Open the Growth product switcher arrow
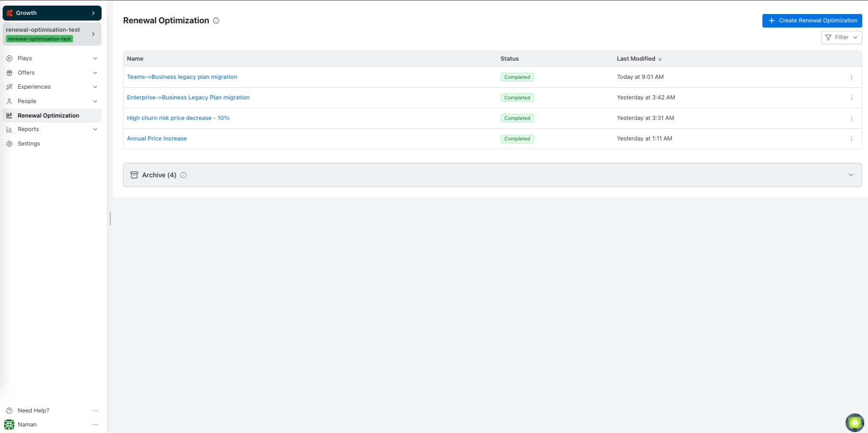Screen dimensions: 868x433 coord(93,13)
